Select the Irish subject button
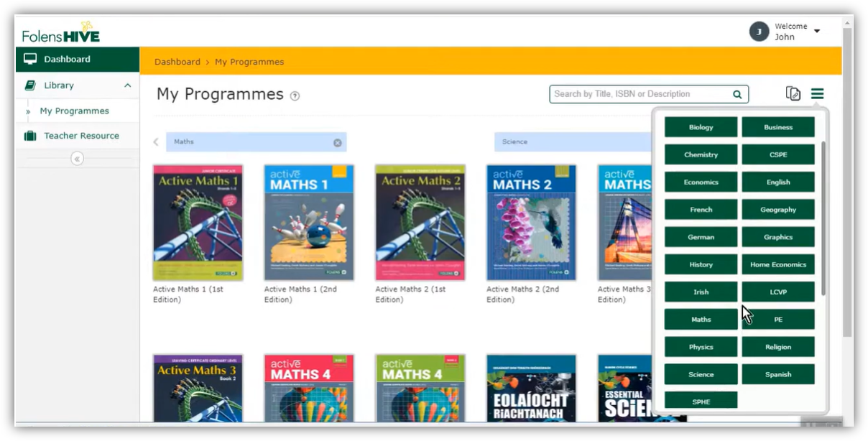Image resolution: width=868 pixels, height=441 pixels. tap(701, 292)
